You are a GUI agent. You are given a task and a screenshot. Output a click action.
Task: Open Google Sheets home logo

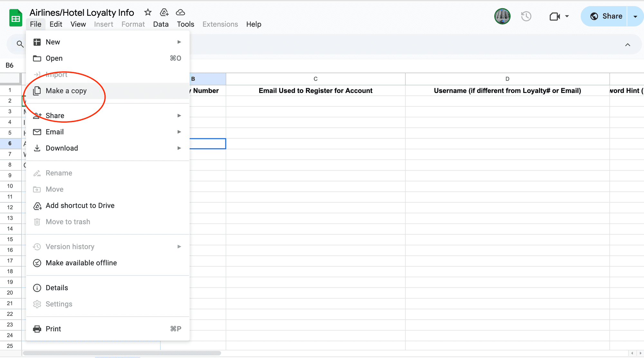[x=15, y=18]
